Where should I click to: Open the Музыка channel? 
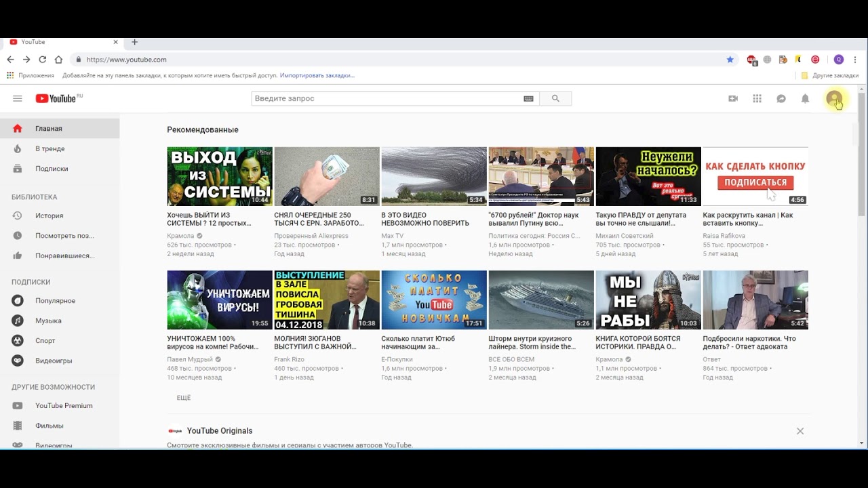pyautogui.click(x=60, y=321)
